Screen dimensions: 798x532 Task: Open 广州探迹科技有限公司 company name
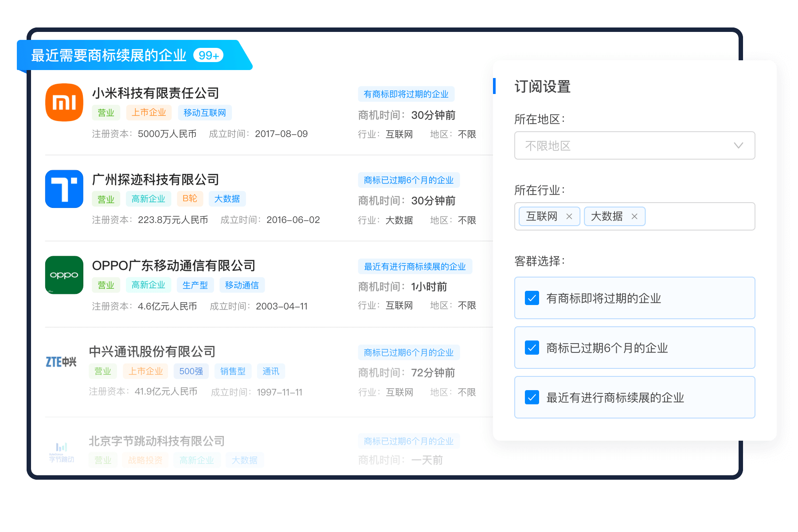click(x=156, y=180)
